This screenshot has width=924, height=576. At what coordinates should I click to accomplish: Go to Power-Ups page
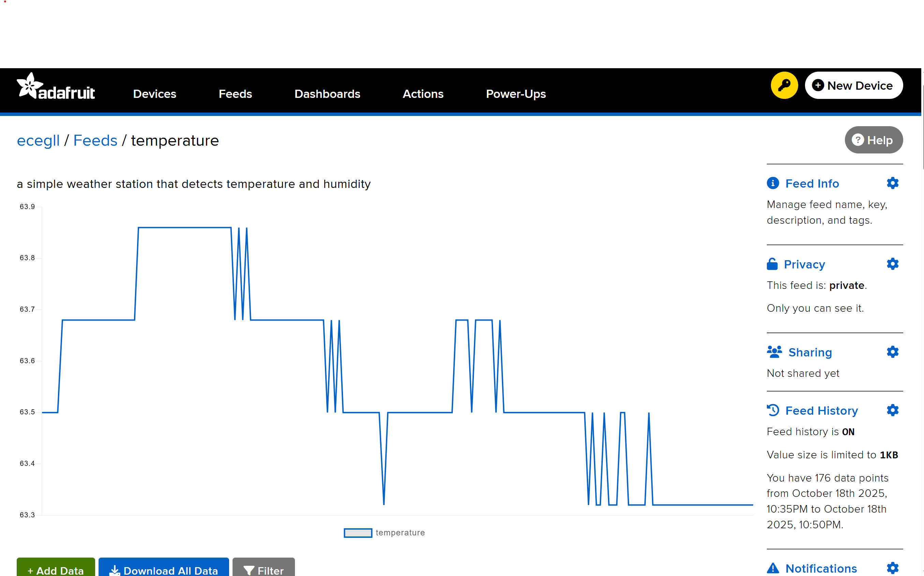point(516,94)
